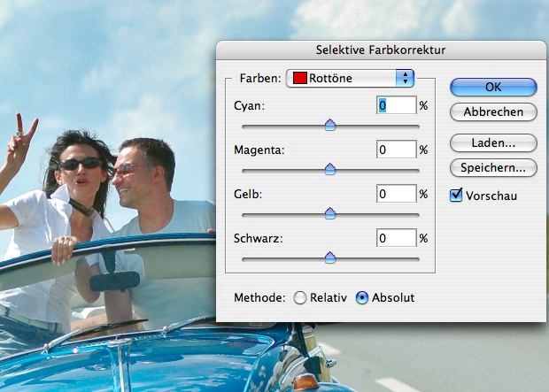The image size is (549, 392).
Task: Select the Gelb percentage input field
Action: [396, 194]
